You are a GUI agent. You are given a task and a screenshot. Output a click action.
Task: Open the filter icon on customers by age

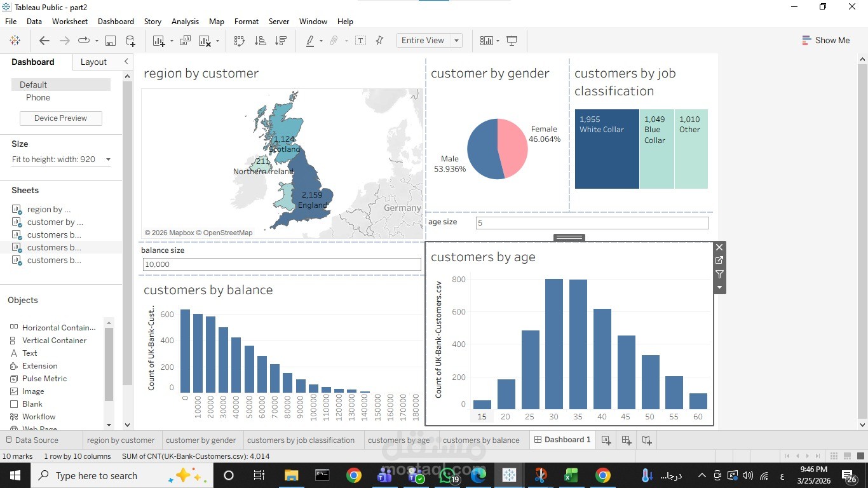(719, 274)
